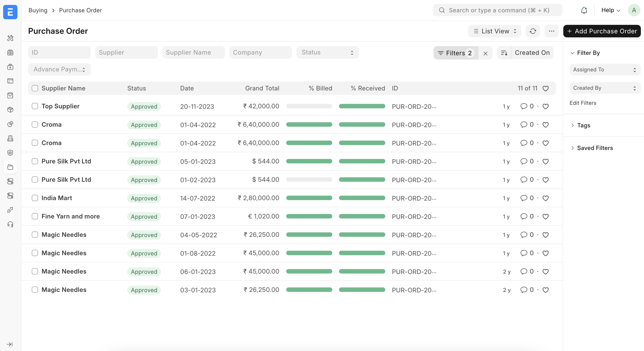Click the Supplier Name filter field
Image resolution: width=644 pixels, height=351 pixels.
[x=193, y=52]
